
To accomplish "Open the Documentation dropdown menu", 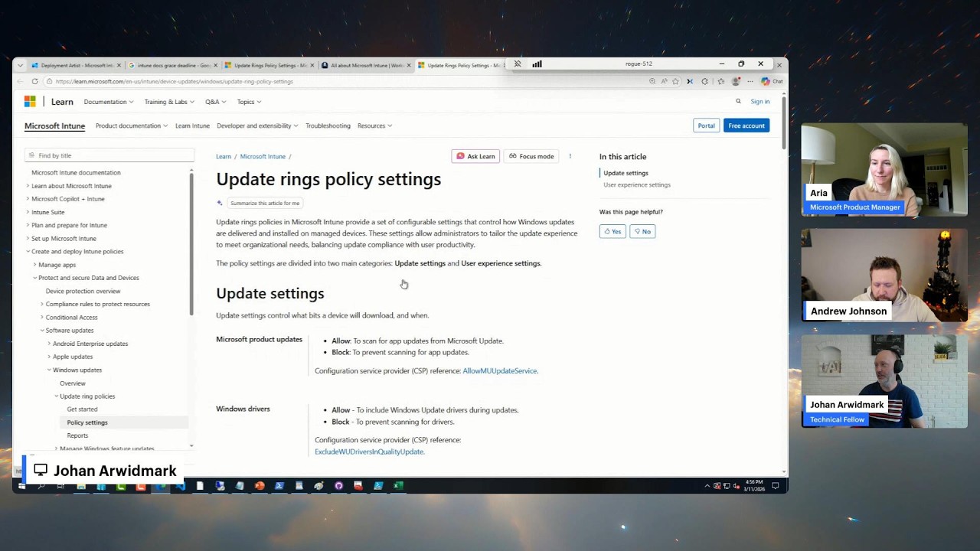I will tap(108, 101).
